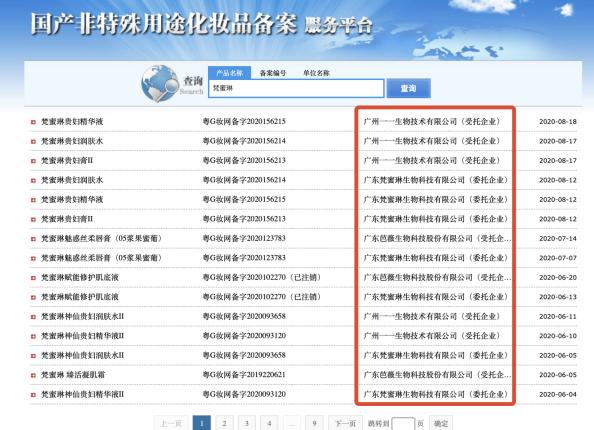Go to results page 2
Image resolution: width=594 pixels, height=430 pixels.
click(224, 423)
